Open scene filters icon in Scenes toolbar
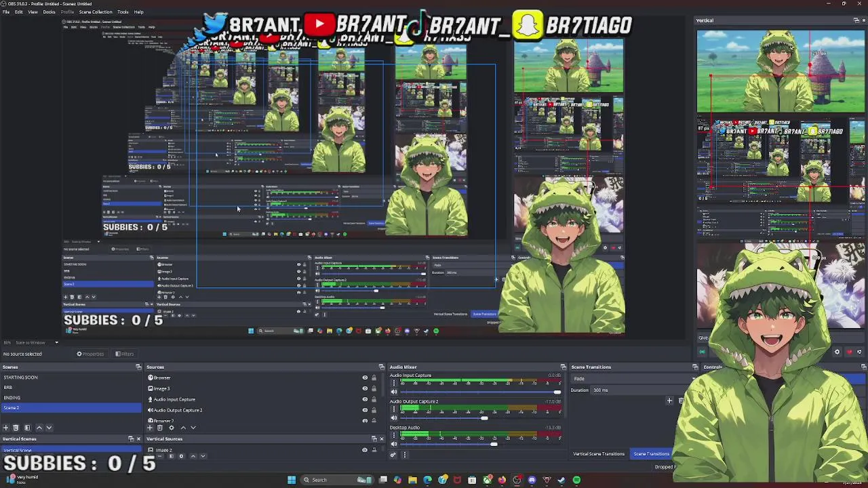This screenshot has width=868, height=488. point(27,428)
